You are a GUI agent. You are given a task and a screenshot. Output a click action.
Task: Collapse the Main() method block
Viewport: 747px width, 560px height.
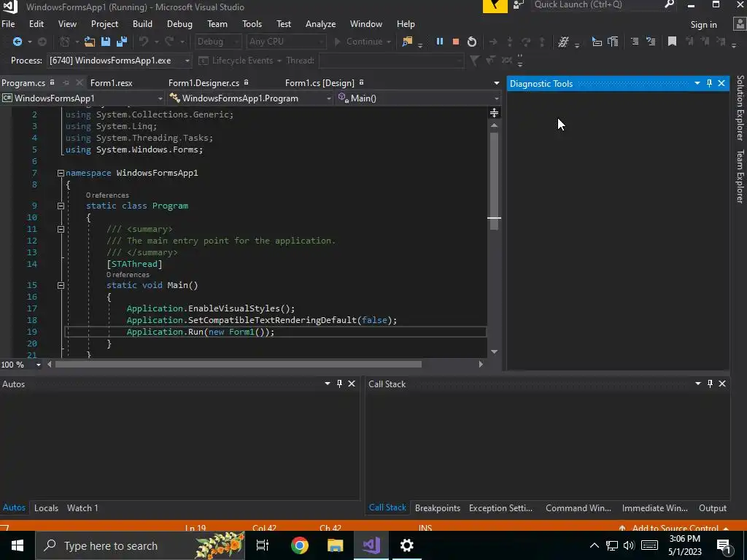coord(61,286)
